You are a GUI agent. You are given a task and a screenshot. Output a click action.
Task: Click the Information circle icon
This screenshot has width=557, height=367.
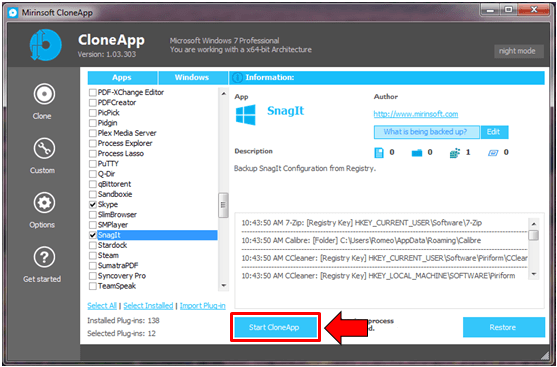click(x=238, y=77)
